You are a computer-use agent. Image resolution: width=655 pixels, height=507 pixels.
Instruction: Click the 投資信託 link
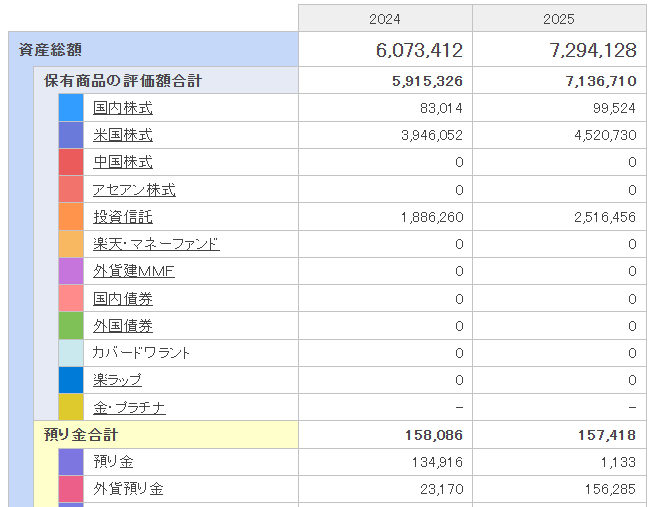point(123,217)
